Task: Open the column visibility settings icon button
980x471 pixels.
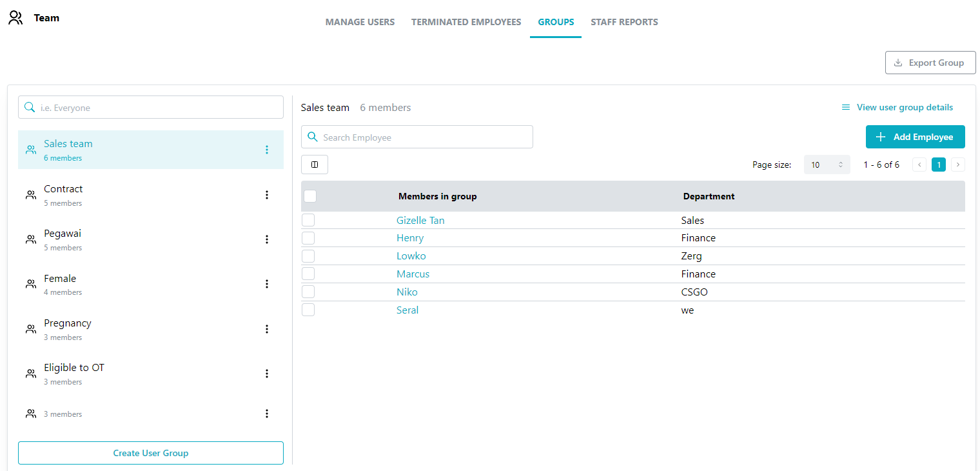Action: tap(315, 165)
